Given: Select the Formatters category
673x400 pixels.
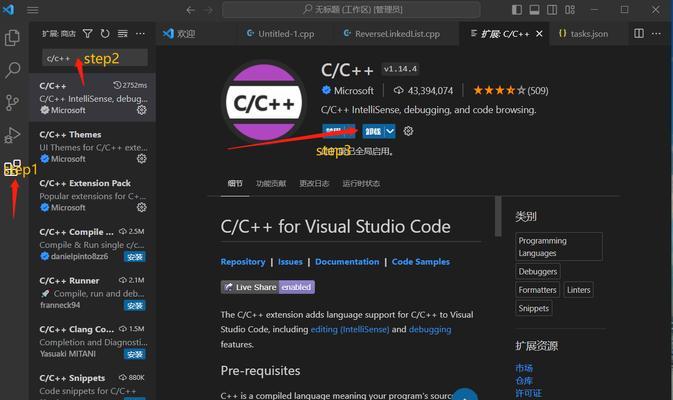Looking at the screenshot, I should (x=537, y=290).
